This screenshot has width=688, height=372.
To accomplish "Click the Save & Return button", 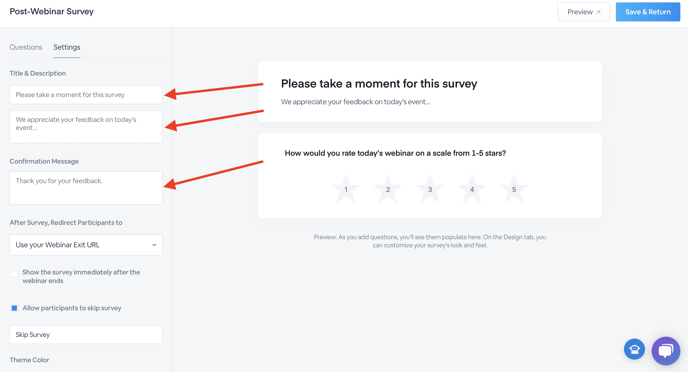I will point(648,12).
